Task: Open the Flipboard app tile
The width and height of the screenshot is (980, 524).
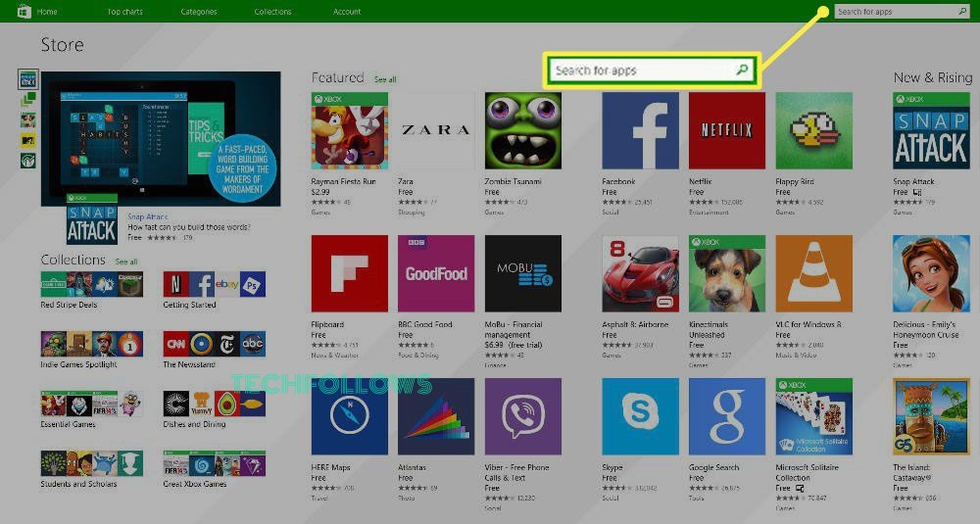Action: click(x=350, y=273)
